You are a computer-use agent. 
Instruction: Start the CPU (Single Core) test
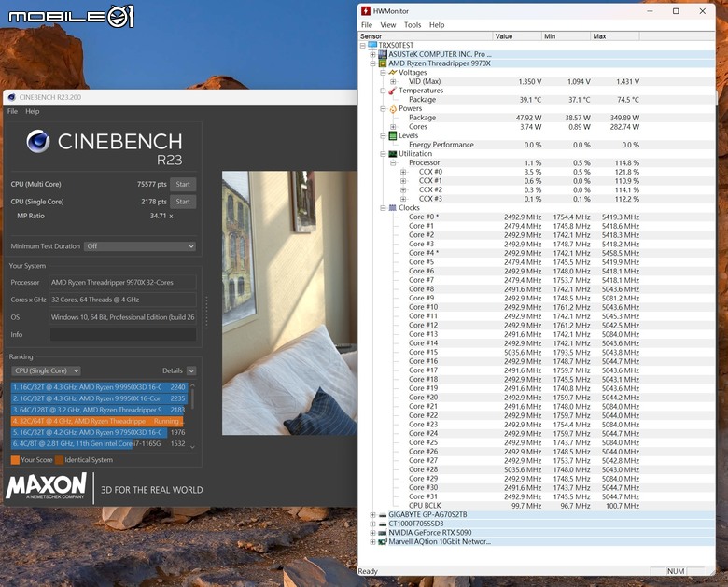[x=183, y=202]
